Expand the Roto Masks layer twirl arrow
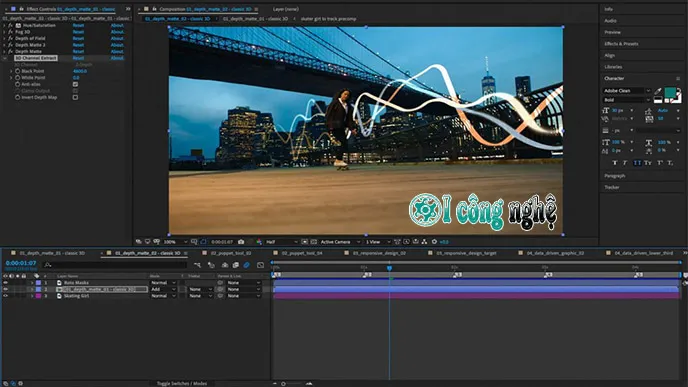This screenshot has width=688, height=387. 32,283
